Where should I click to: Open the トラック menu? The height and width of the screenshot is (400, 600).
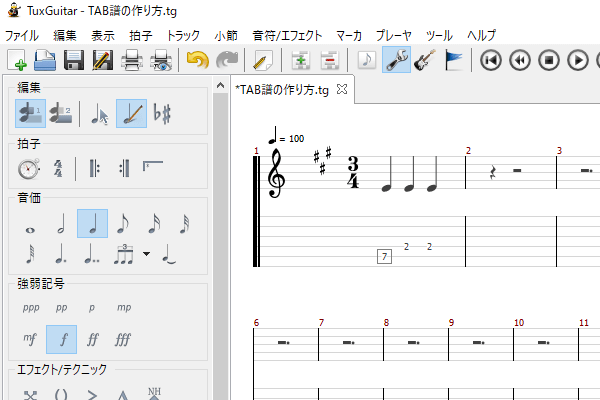click(183, 35)
